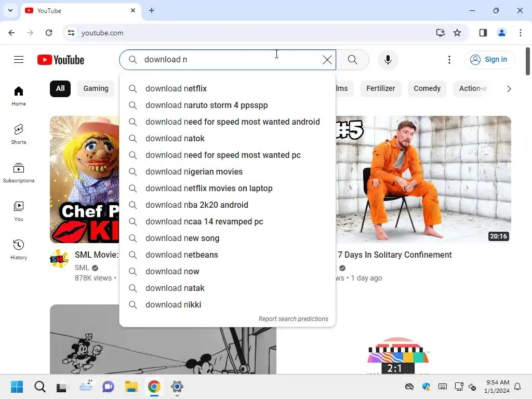Choose suggestion 'download netbeans'
Image resolution: width=532 pixels, height=399 pixels.
coord(228,255)
